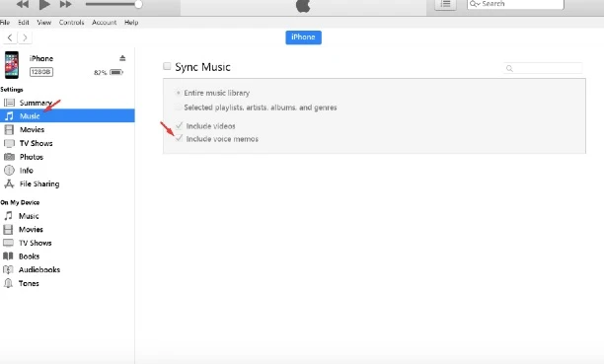Viewport: 604px width, 364px height.
Task: Enable the Sync Music checkbox
Action: click(x=167, y=66)
